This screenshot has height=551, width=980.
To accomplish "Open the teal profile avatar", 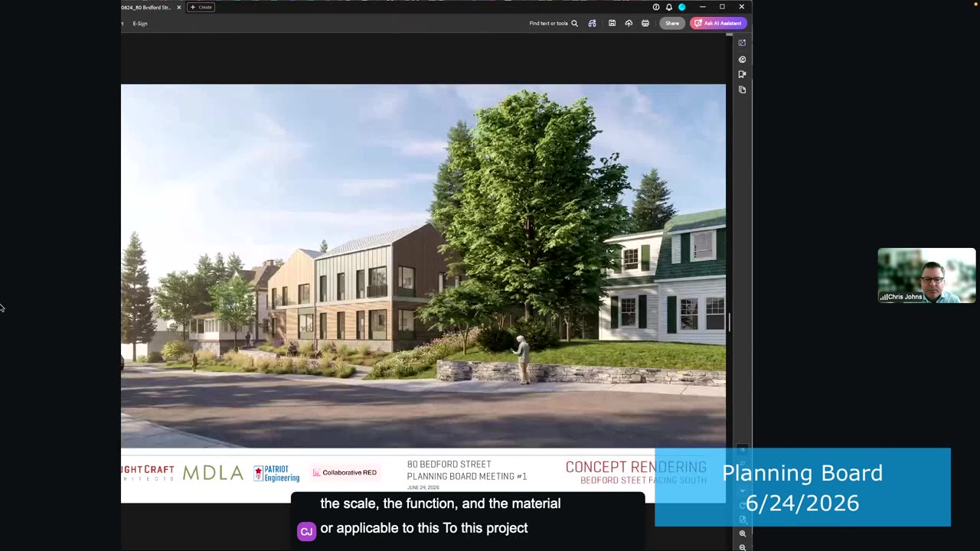I will [x=681, y=7].
